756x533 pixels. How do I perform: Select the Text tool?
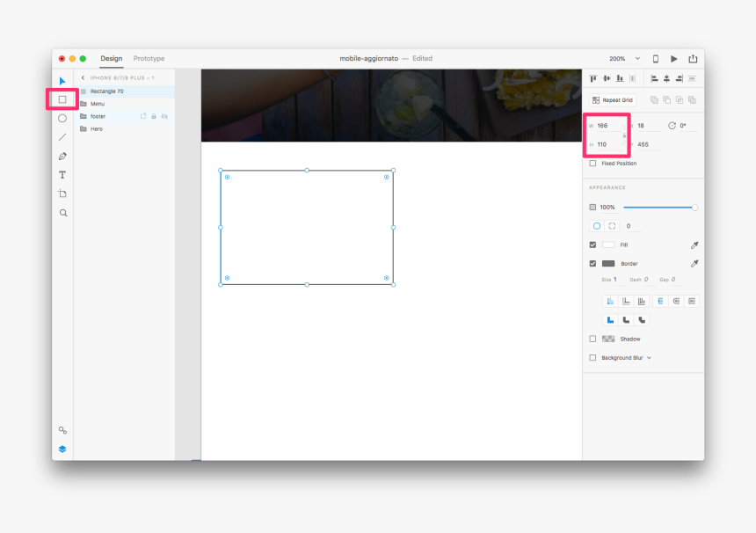(62, 174)
